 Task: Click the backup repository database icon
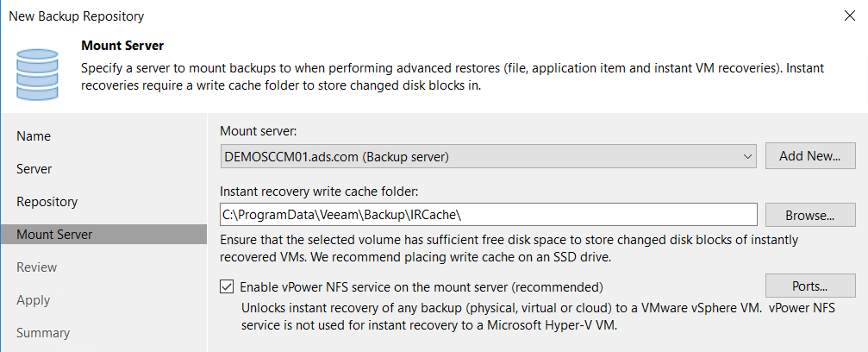(x=37, y=75)
